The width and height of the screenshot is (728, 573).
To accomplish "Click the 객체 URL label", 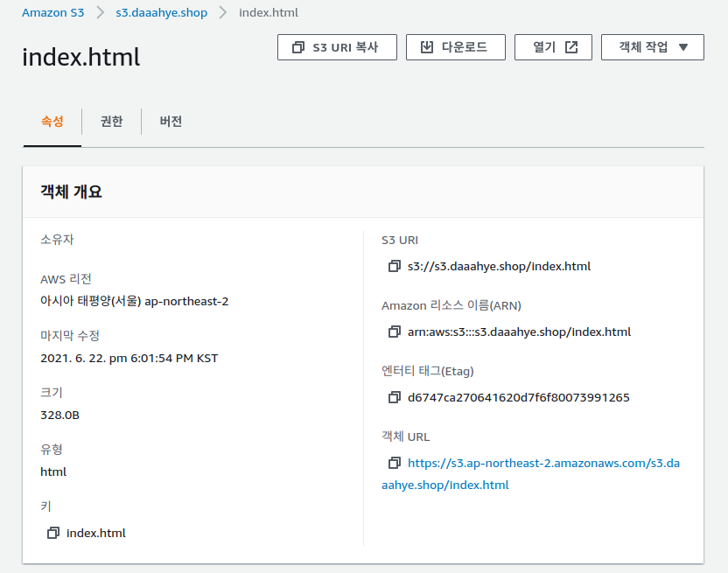I will click(406, 437).
